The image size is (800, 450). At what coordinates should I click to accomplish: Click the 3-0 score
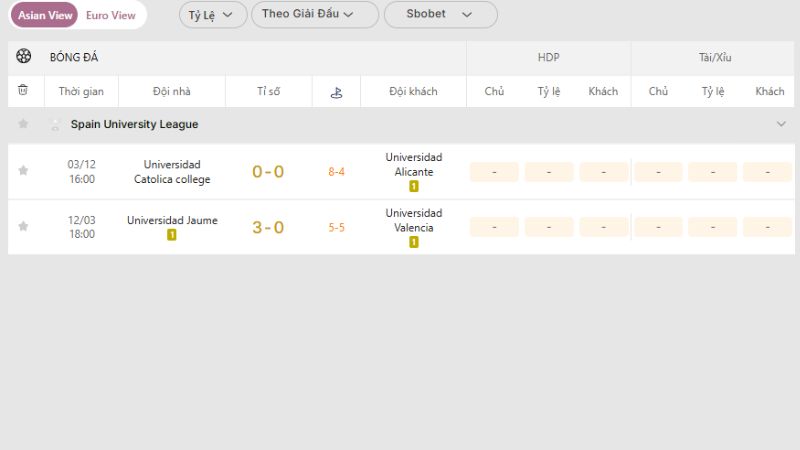point(268,228)
